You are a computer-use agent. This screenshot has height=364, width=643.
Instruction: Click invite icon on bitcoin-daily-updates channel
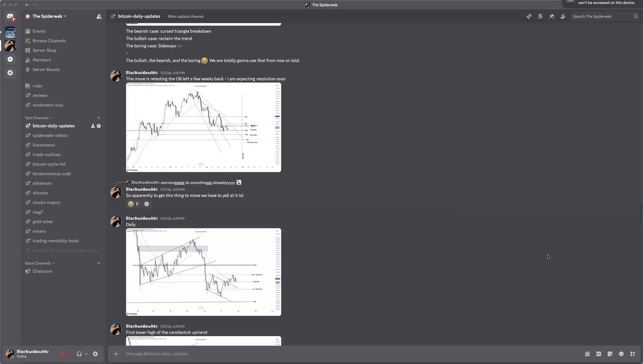[x=93, y=126]
